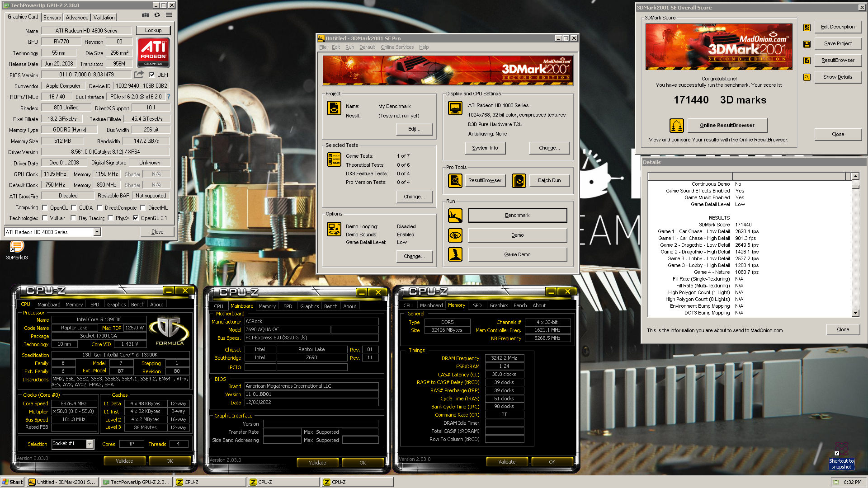Click the CPU-Z Specification field text
Viewport: 868px width, 488px height.
120,355
